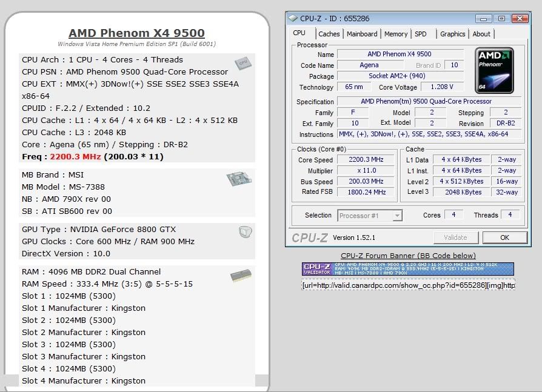Click the CPU chip icon in CPU section
Image resolution: width=542 pixels, height=392 pixels.
point(243,63)
